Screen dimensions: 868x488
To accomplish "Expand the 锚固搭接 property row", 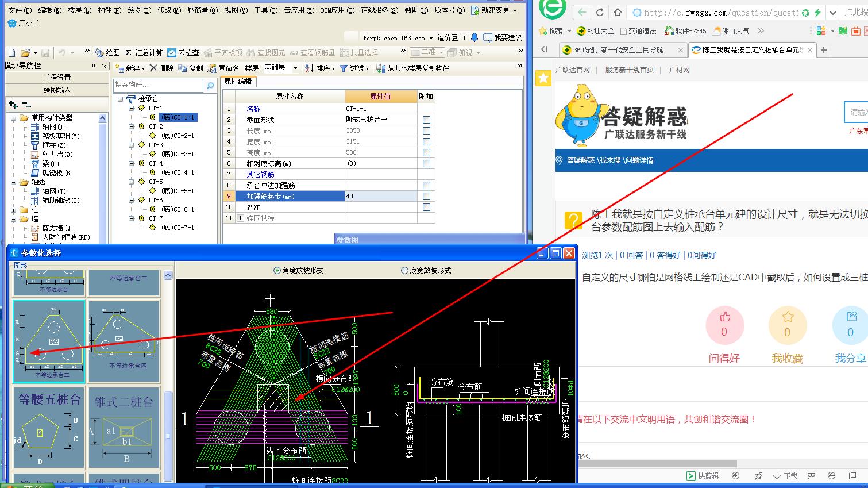I will point(240,218).
